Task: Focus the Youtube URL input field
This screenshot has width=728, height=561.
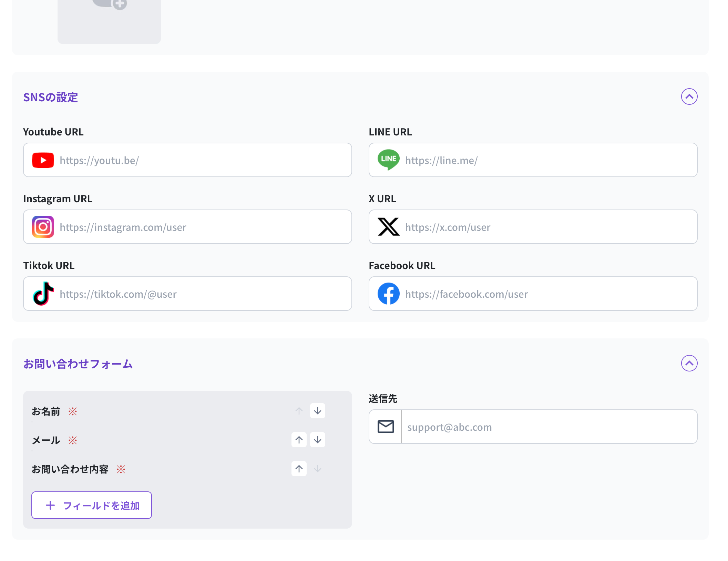Action: click(x=203, y=160)
